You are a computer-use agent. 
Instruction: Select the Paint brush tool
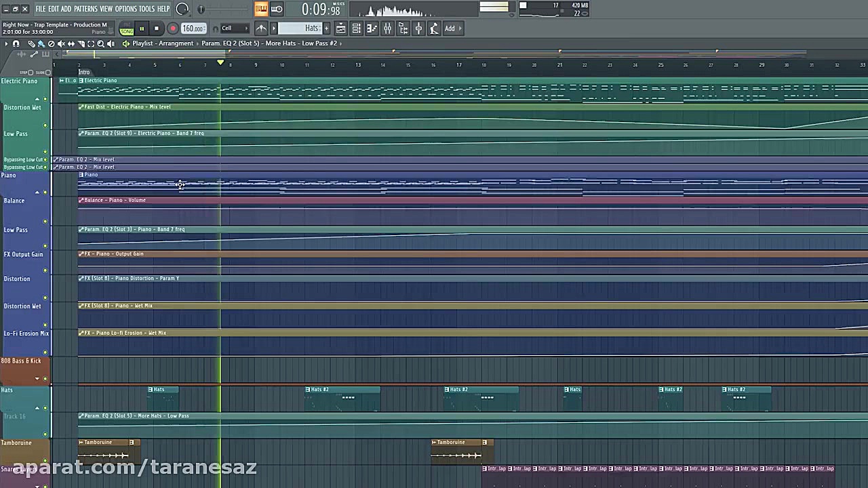(x=42, y=43)
